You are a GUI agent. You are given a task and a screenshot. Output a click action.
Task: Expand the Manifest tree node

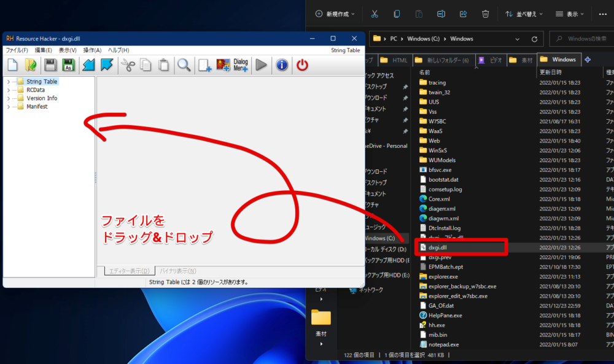click(x=9, y=106)
